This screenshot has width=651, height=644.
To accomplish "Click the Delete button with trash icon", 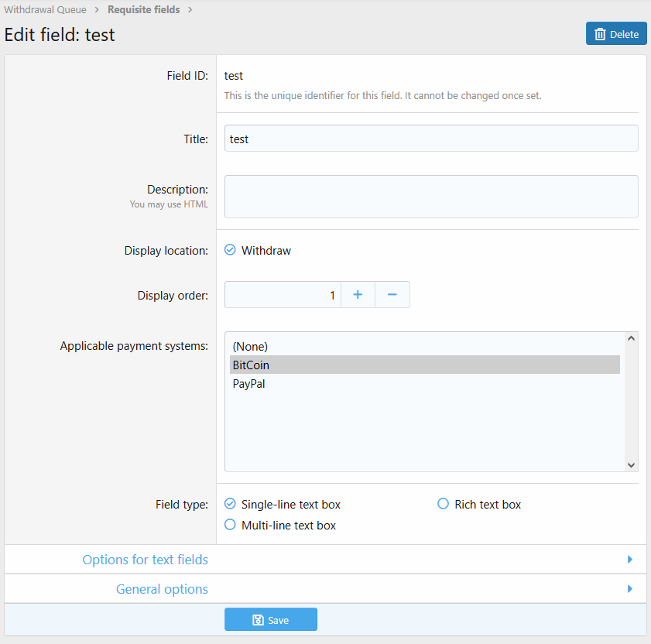I will (616, 33).
